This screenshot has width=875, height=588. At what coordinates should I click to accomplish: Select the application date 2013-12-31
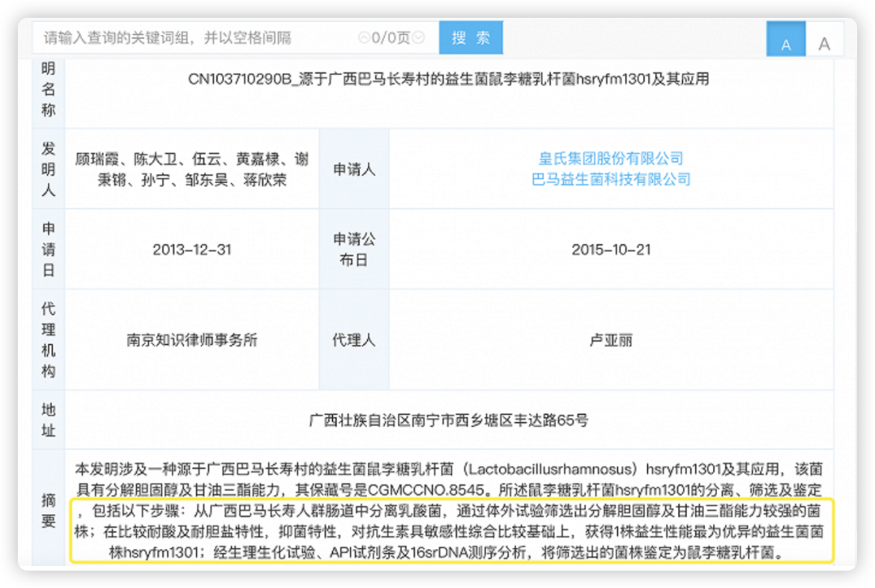coord(192,249)
